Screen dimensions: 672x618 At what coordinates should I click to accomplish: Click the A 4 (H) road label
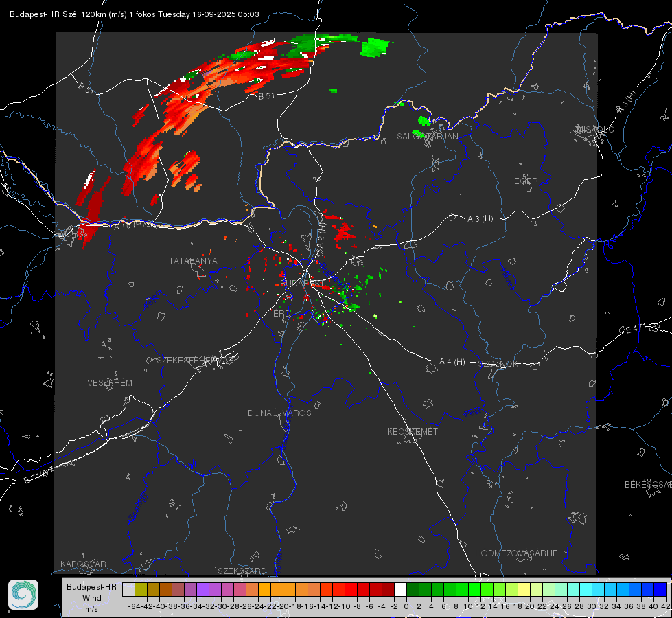pos(452,362)
